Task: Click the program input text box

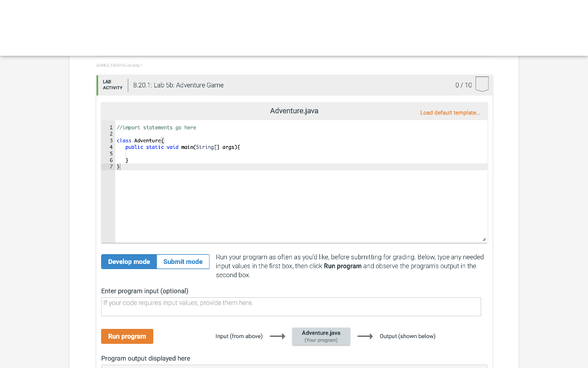Action: [x=291, y=306]
